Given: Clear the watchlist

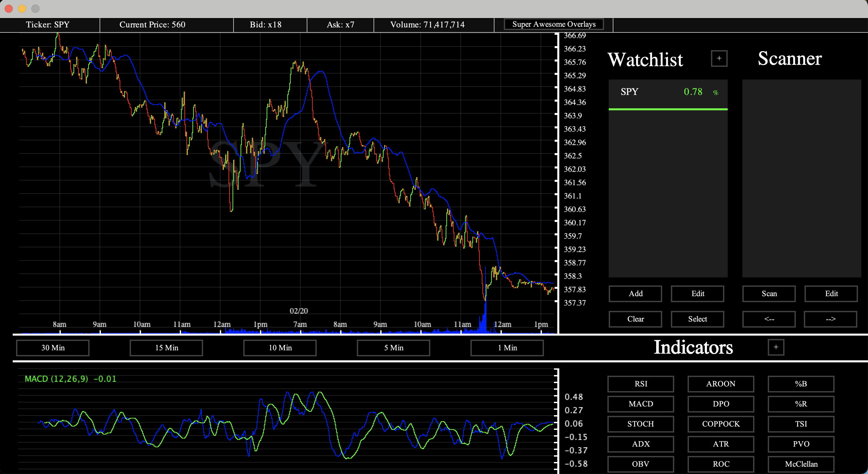Looking at the screenshot, I should 635,319.
